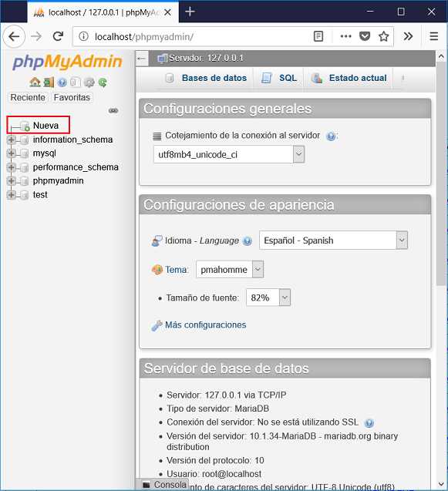The height and width of the screenshot is (491, 448).
Task: Open the toolbar overflow chevrons
Action: [x=408, y=36]
